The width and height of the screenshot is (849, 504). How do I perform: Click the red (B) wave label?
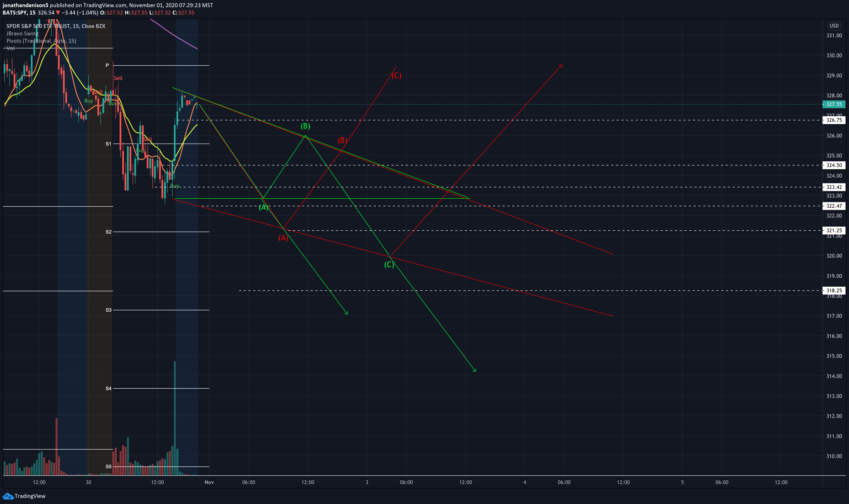coord(342,140)
